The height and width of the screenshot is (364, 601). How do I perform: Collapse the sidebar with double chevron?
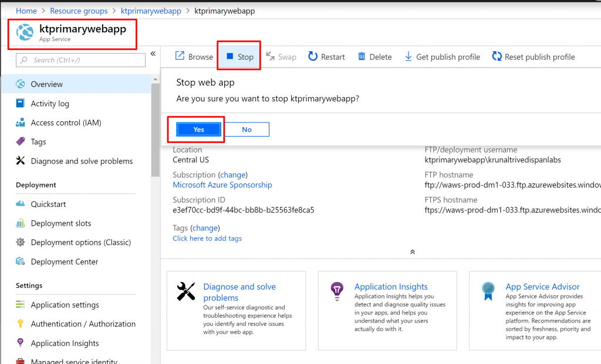[x=153, y=53]
